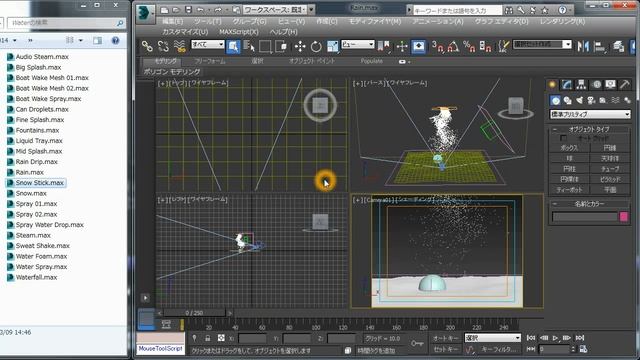The width and height of the screenshot is (640, 360).
Task: Click the Teapot (ティーポット) primitive button
Action: pyautogui.click(x=569, y=189)
